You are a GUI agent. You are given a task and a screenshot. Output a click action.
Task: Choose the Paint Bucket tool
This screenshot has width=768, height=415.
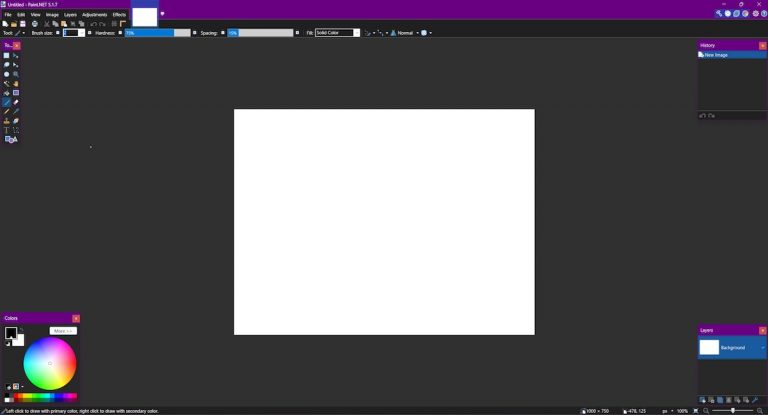(x=6, y=93)
